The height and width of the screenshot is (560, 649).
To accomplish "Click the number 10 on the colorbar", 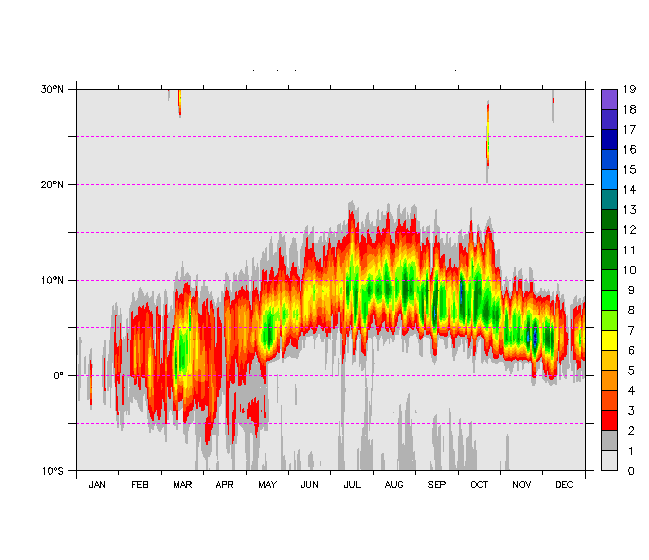I will [x=629, y=270].
